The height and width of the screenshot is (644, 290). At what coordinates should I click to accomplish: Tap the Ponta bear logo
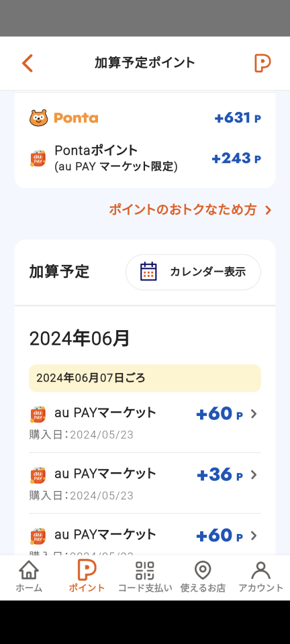click(x=38, y=118)
